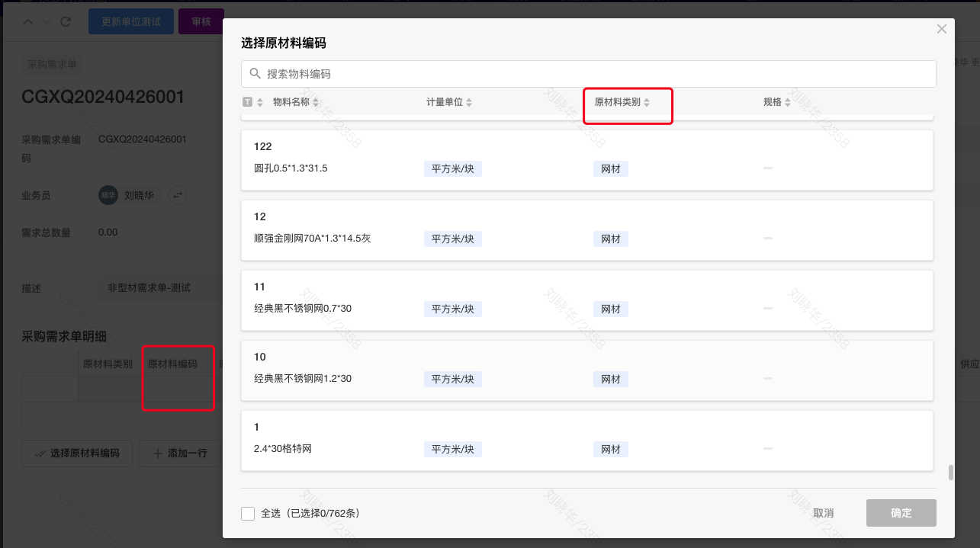Click the search magnifier icon
This screenshot has height=548, width=980.
(x=255, y=74)
